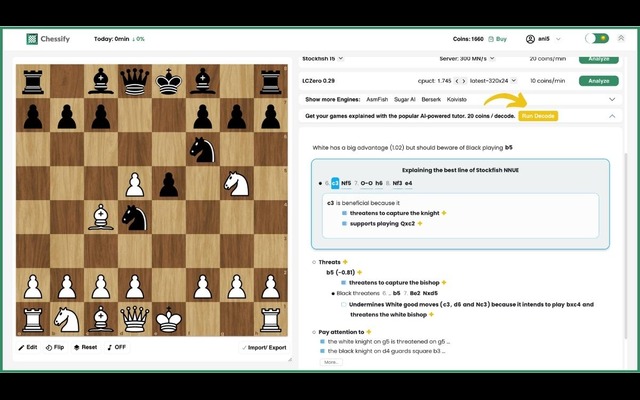Select the white bishop on c4
The image size is (640, 400).
tap(101, 217)
